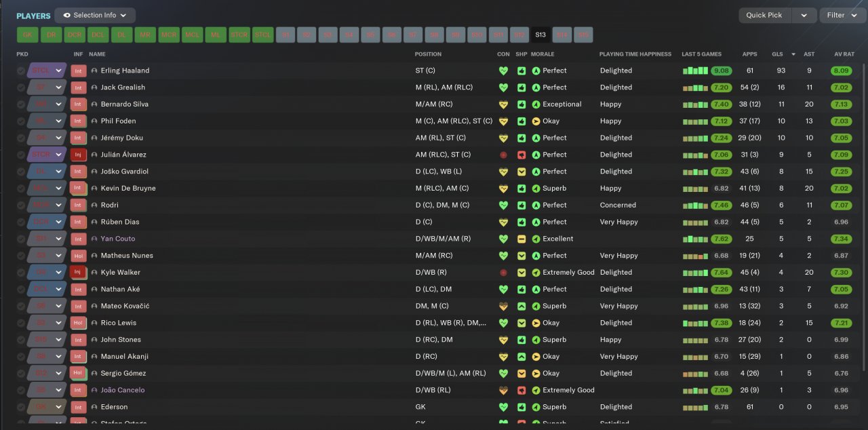The width and height of the screenshot is (868, 430).
Task: Open position picker for João Cancelo
Action: point(59,390)
